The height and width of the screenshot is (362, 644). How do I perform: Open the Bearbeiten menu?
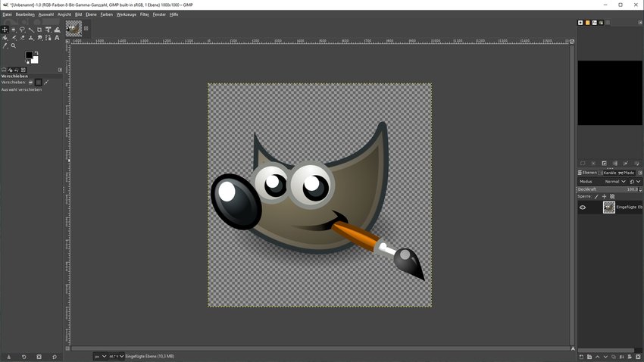pyautogui.click(x=25, y=14)
